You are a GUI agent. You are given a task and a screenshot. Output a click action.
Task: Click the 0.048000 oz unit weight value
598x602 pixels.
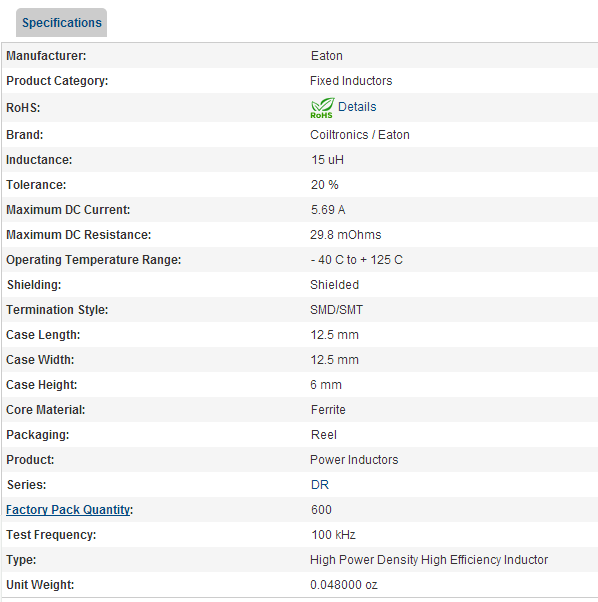click(x=344, y=585)
